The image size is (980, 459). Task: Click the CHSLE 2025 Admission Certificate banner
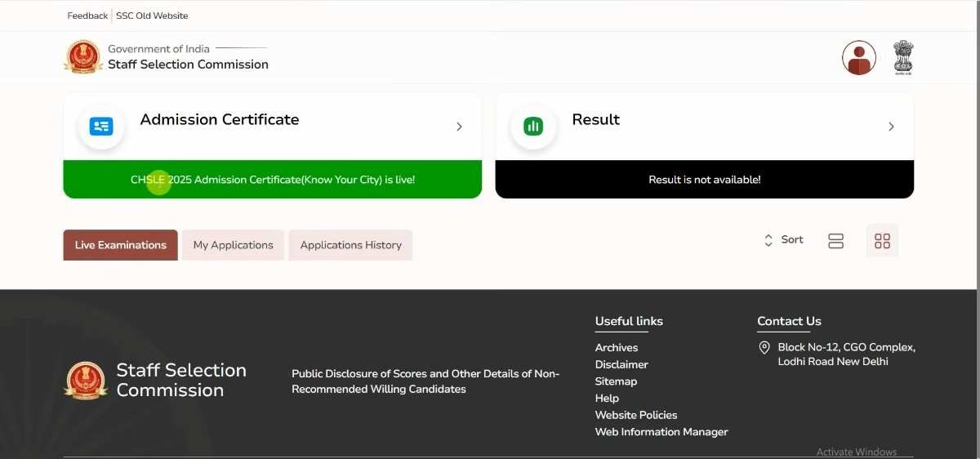(x=273, y=180)
